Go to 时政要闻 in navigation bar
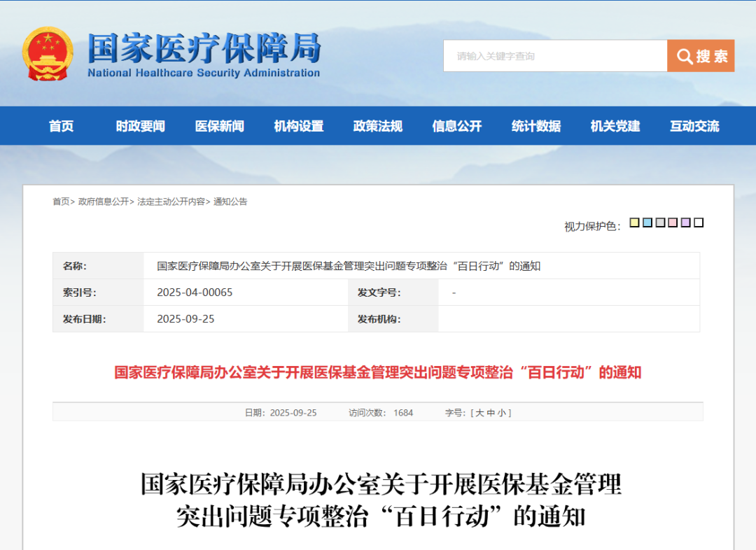 (x=141, y=126)
